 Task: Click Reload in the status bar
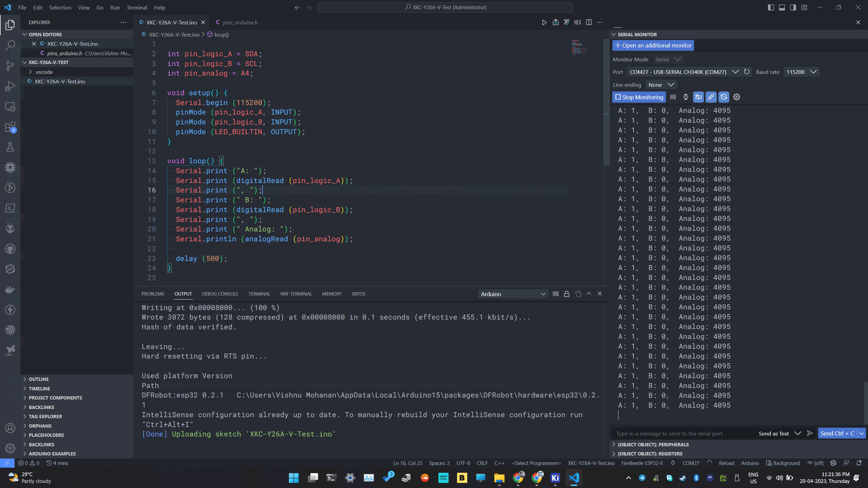[726, 463]
